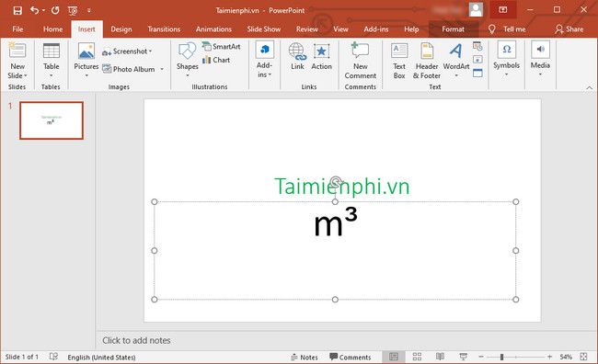Image resolution: width=598 pixels, height=364 pixels.
Task: Insert a Table
Action: pos(52,59)
